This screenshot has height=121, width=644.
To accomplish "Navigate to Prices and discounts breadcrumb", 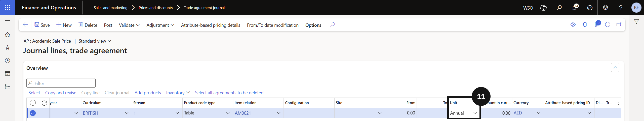I will 156,8.
